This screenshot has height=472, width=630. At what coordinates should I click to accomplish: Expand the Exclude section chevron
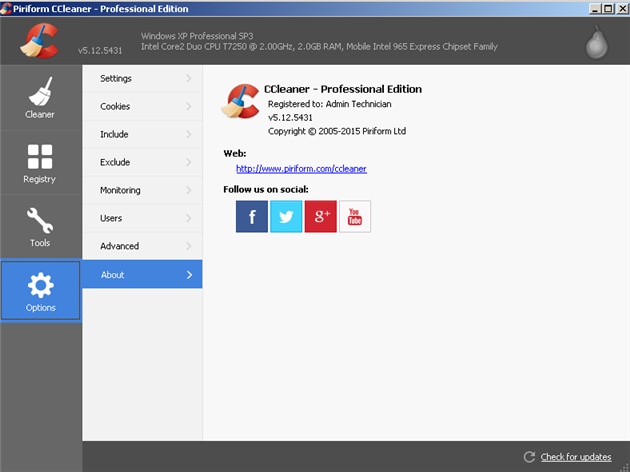pos(189,162)
